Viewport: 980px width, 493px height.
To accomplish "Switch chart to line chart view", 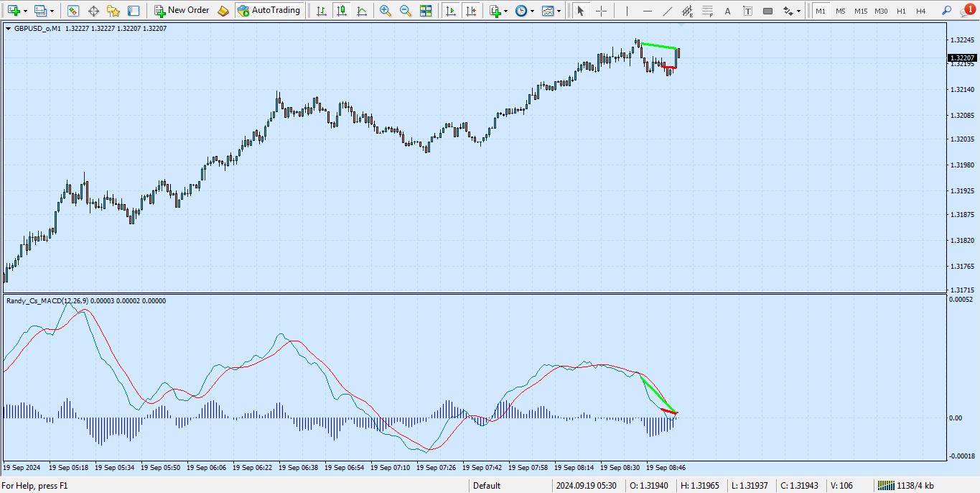I will pyautogui.click(x=361, y=11).
